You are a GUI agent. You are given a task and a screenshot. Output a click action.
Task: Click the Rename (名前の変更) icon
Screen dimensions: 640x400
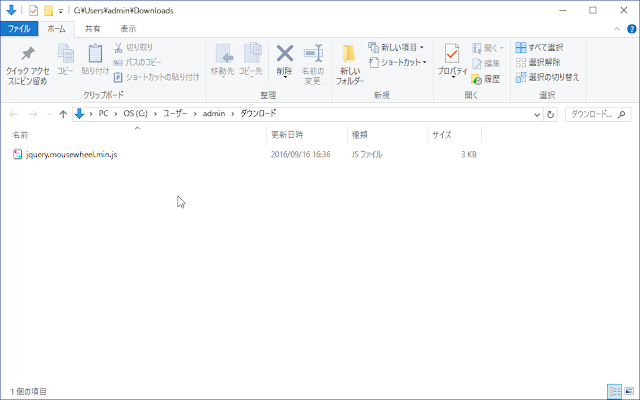click(x=313, y=53)
